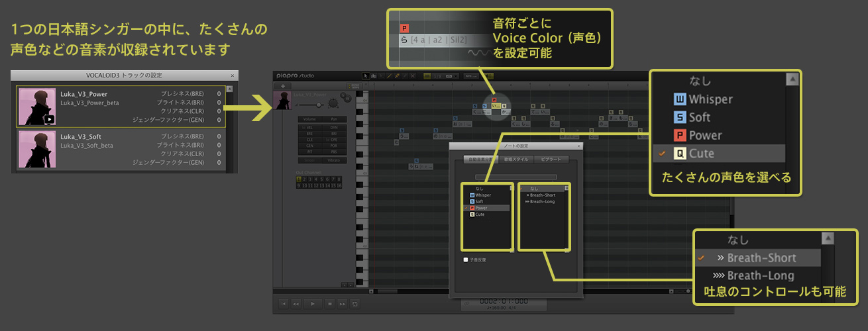The width and height of the screenshot is (868, 331).
Task: Click the scroll-up arrow in VOCALOID3 track settings
Action: coord(230,88)
